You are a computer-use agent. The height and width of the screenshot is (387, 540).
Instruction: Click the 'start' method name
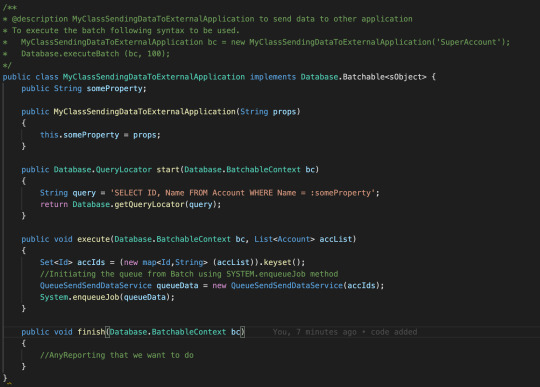[168, 169]
